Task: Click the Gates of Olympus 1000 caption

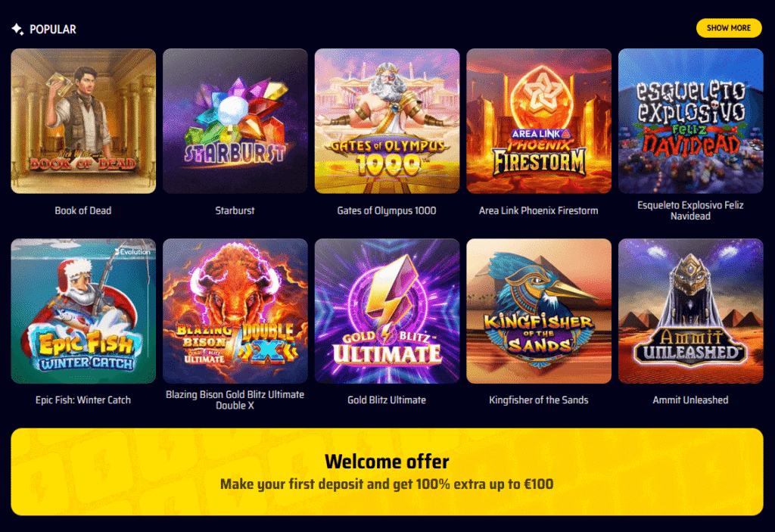Action: 387,210
